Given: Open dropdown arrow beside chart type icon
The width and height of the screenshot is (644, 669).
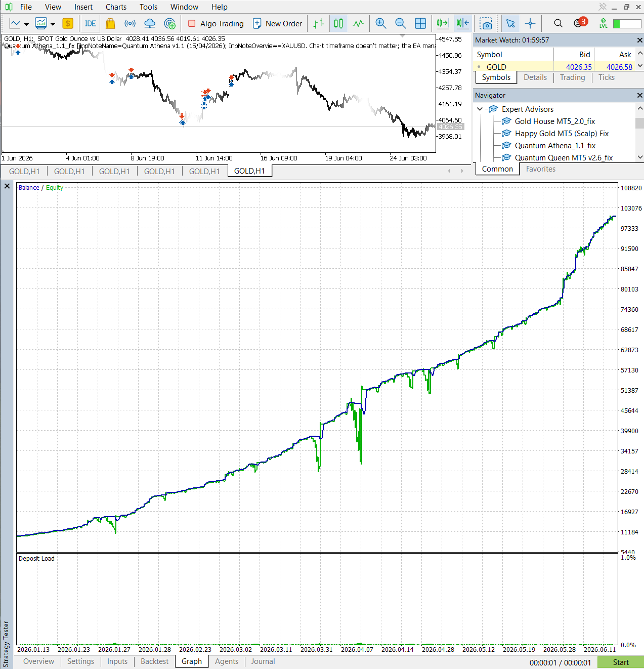Looking at the screenshot, I should pos(26,24).
